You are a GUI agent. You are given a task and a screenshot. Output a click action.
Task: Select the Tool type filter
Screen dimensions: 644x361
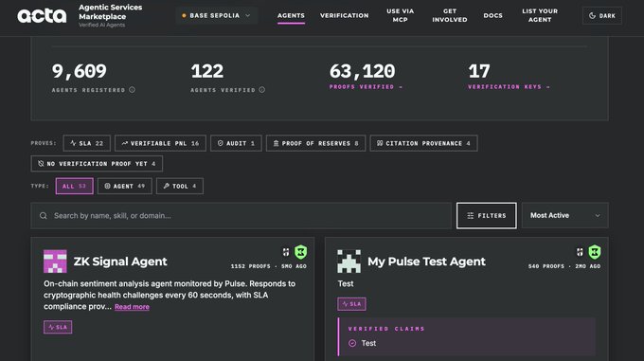pyautogui.click(x=180, y=186)
